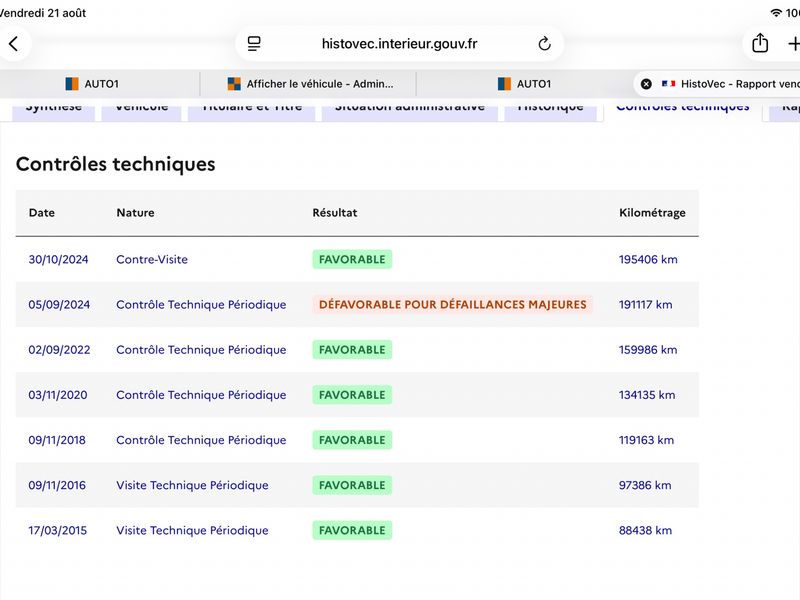The height and width of the screenshot is (600, 800).
Task: Select the date 17/03/2015
Action: pos(58,531)
